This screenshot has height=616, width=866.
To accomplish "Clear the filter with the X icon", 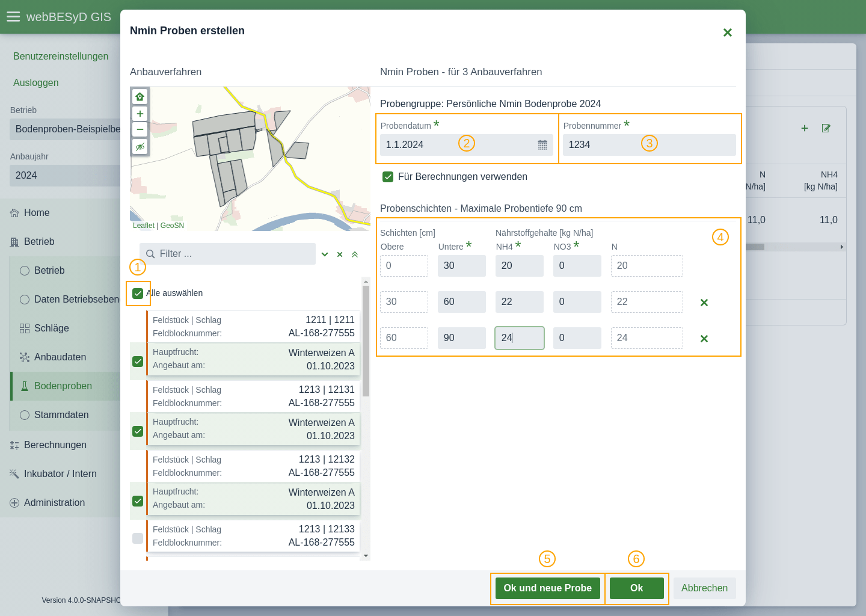I will [340, 254].
